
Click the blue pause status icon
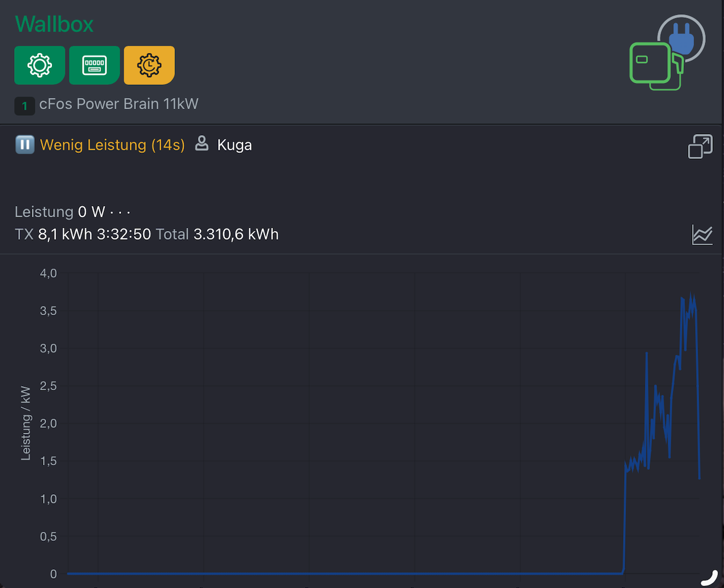pyautogui.click(x=24, y=145)
